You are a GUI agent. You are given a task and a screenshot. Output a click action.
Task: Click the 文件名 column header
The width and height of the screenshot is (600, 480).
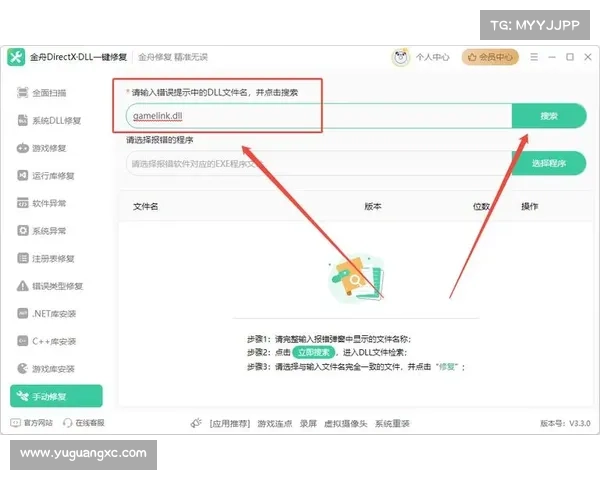click(x=145, y=206)
